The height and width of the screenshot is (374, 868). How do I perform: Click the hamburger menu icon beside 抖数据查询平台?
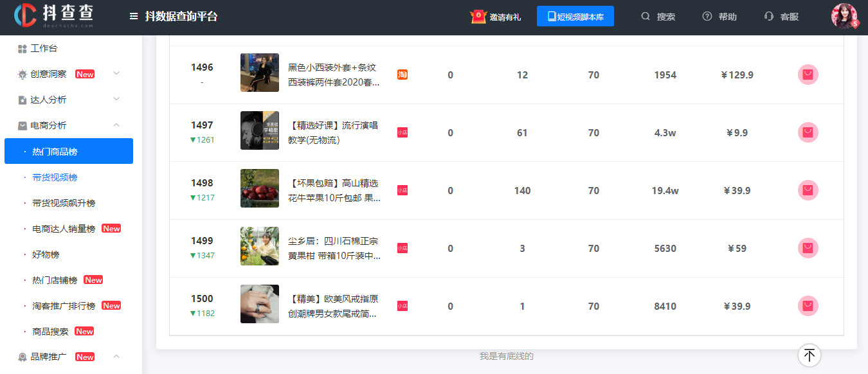click(134, 17)
